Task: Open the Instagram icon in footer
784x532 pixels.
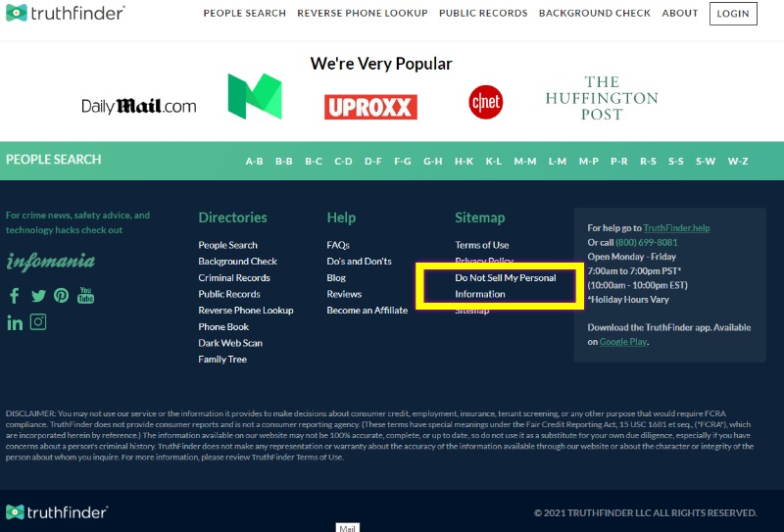Action: pos(38,321)
